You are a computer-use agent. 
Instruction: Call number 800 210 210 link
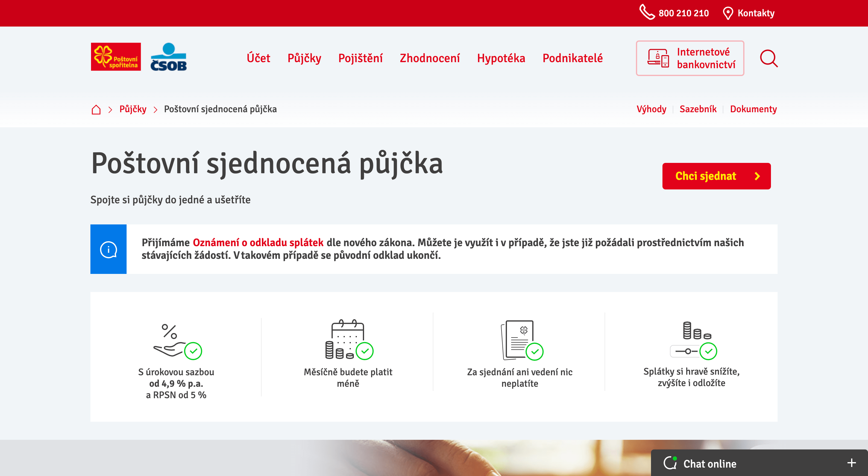pyautogui.click(x=684, y=13)
